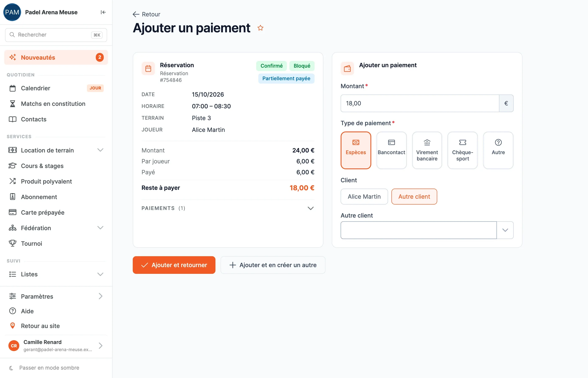The width and height of the screenshot is (588, 378).
Task: Click the Réservation calendar card icon
Action: (x=148, y=68)
